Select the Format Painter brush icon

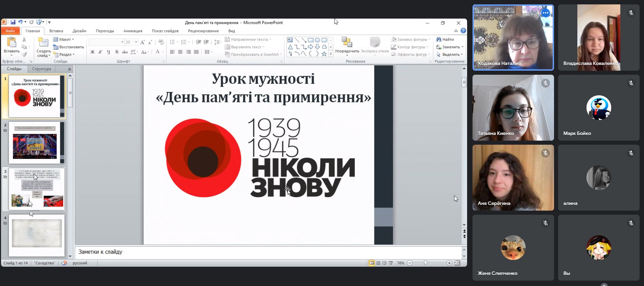[x=24, y=54]
